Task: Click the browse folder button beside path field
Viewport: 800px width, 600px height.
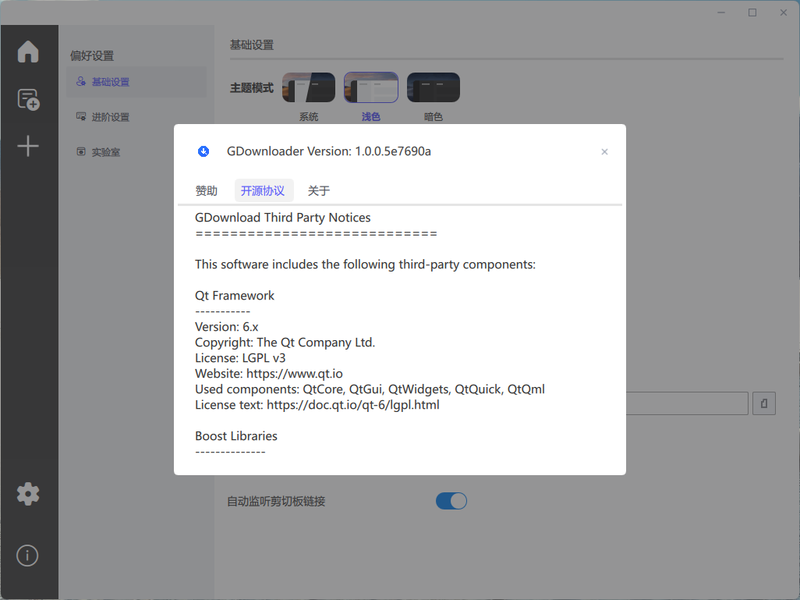Action: (764, 404)
